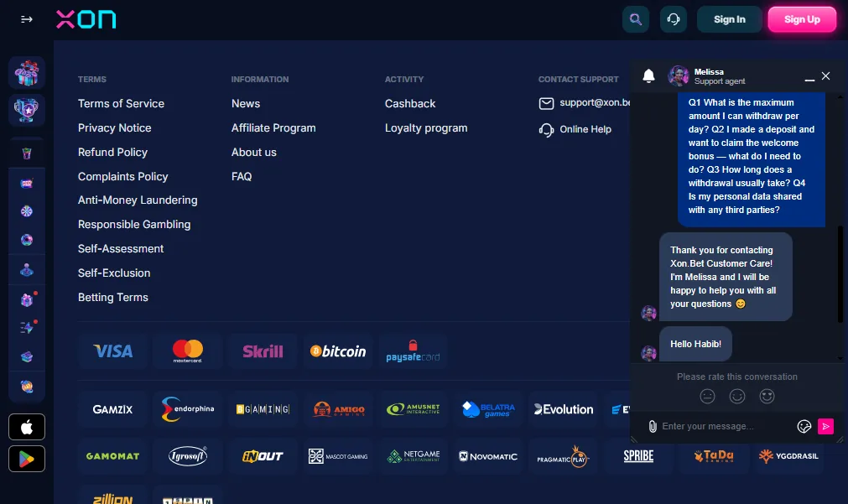Open the Yggdrasil provider logo
The height and width of the screenshot is (504, 848).
[789, 456]
